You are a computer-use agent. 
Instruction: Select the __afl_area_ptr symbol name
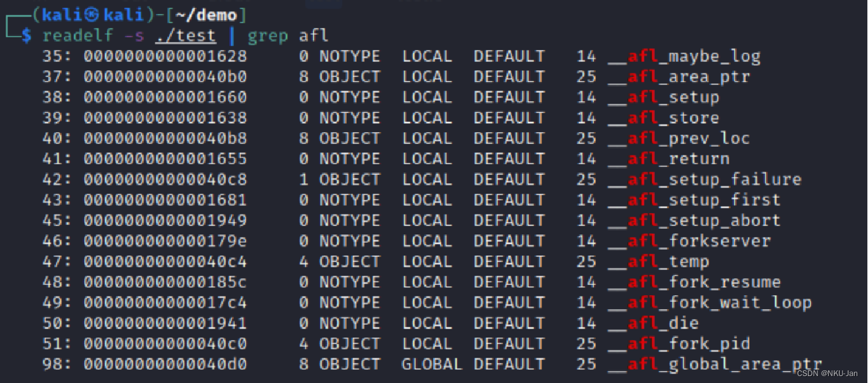click(679, 77)
